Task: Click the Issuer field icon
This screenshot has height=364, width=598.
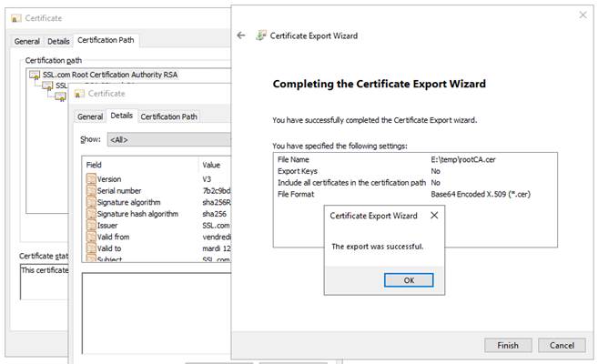Action: coord(90,225)
